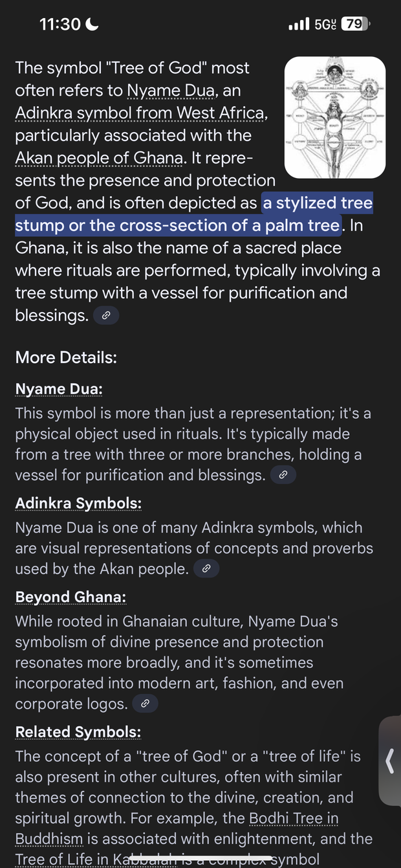Tap the cellular signal bars icon
The width and height of the screenshot is (401, 868).
pyautogui.click(x=299, y=25)
